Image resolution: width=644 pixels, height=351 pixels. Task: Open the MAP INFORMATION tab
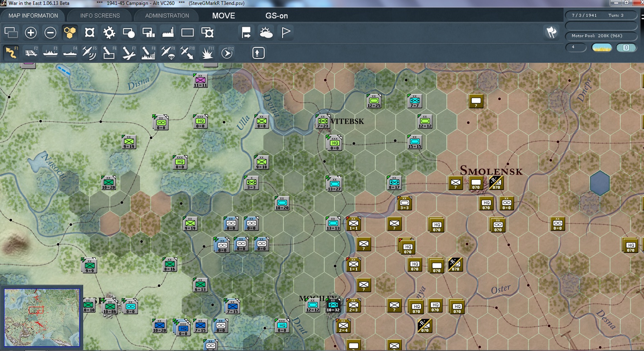(33, 16)
